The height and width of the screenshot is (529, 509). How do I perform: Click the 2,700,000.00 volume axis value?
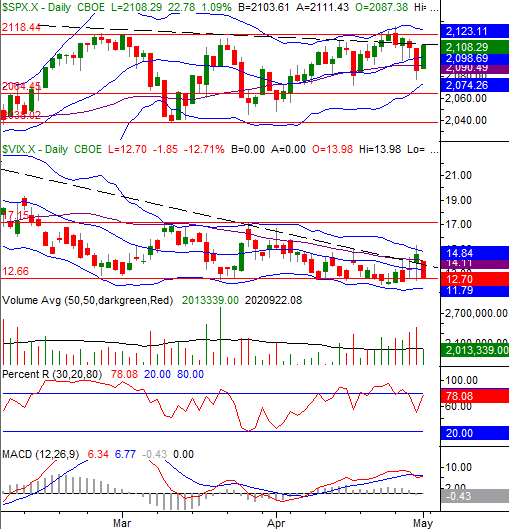click(x=476, y=313)
